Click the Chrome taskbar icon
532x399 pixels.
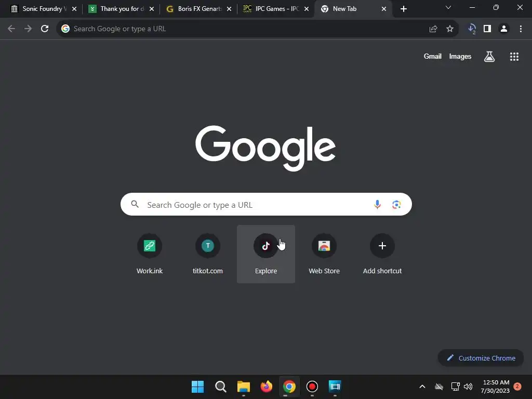(x=289, y=387)
